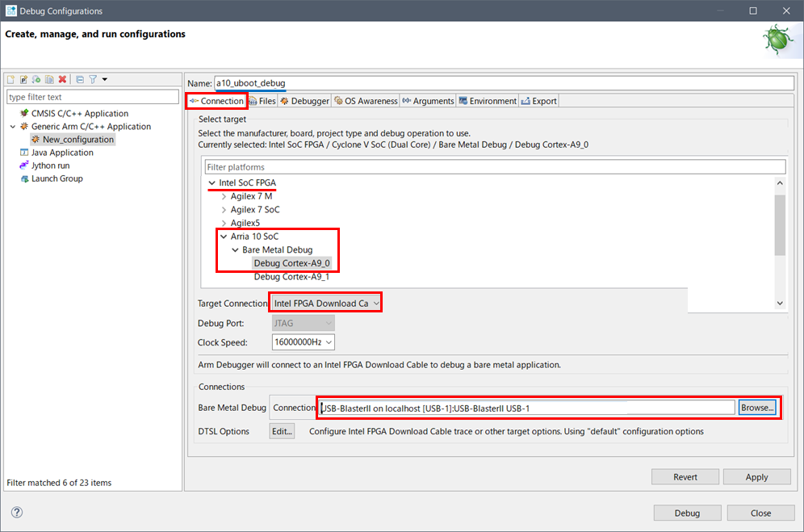Click the Export launch configuration icon
The height and width of the screenshot is (532, 804).
[37, 79]
